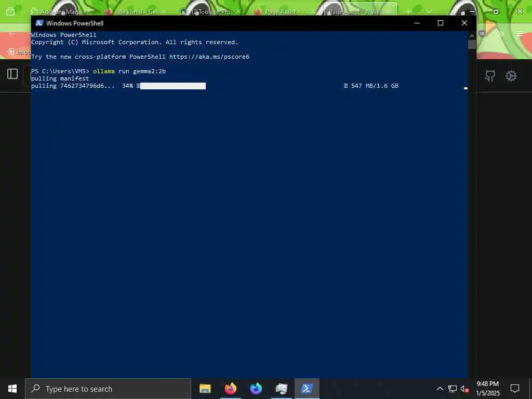Select the PowerShell taskbar icon
This screenshot has height=399, width=532.
pos(307,389)
